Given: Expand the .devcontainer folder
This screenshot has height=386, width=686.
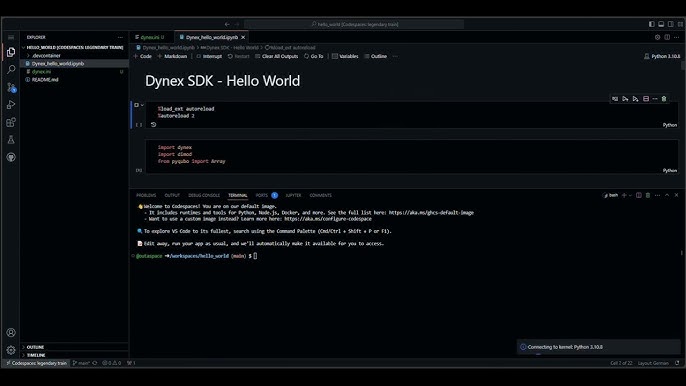Looking at the screenshot, I should (x=46, y=56).
